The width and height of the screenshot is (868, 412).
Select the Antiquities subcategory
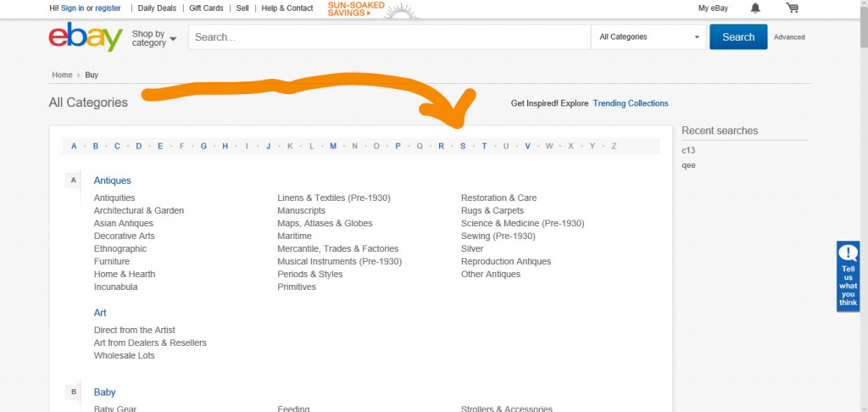114,198
